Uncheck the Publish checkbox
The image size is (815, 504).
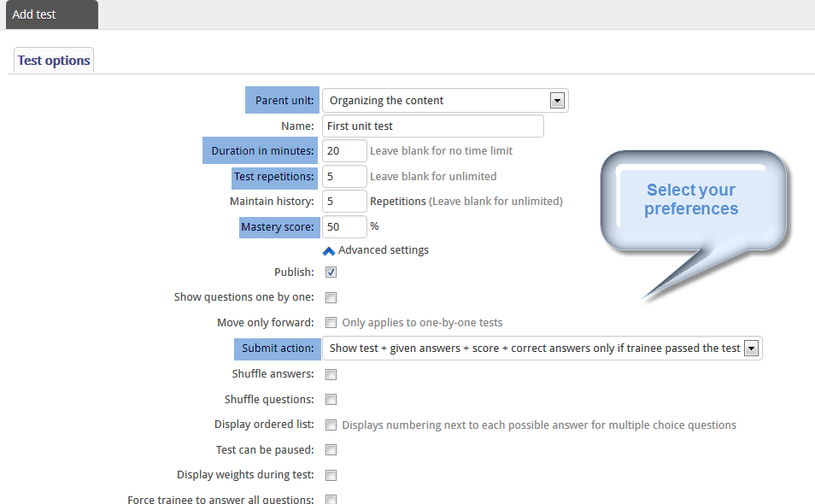pyautogui.click(x=331, y=273)
